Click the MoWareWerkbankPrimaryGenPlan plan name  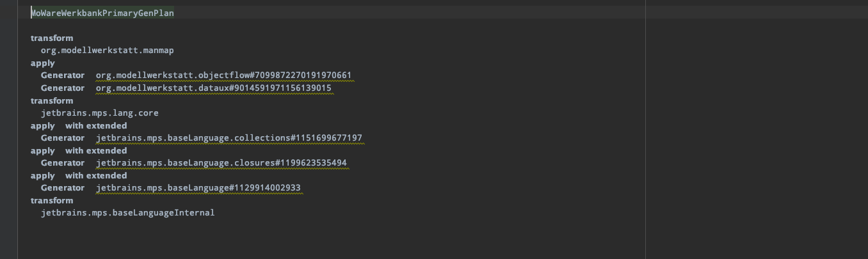point(102,13)
